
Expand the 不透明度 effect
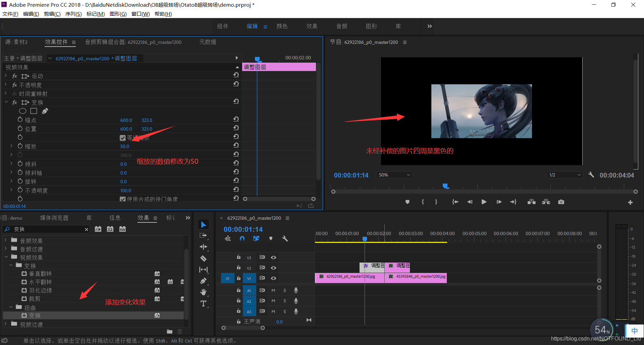(6, 85)
